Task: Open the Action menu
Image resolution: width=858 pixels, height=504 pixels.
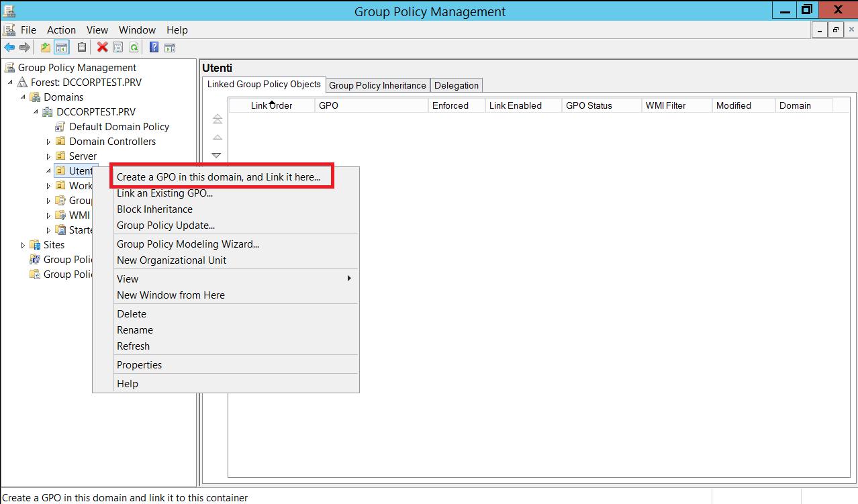Action: 61,30
